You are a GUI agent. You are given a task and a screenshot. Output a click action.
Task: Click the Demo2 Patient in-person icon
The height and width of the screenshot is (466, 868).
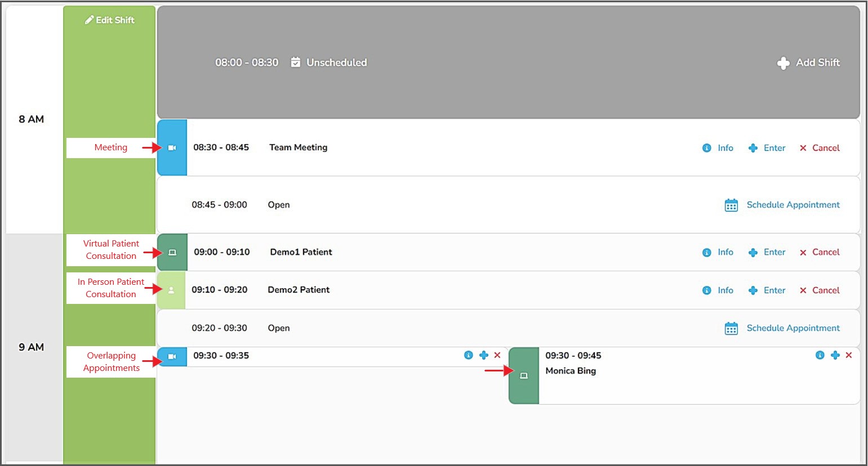[171, 290]
